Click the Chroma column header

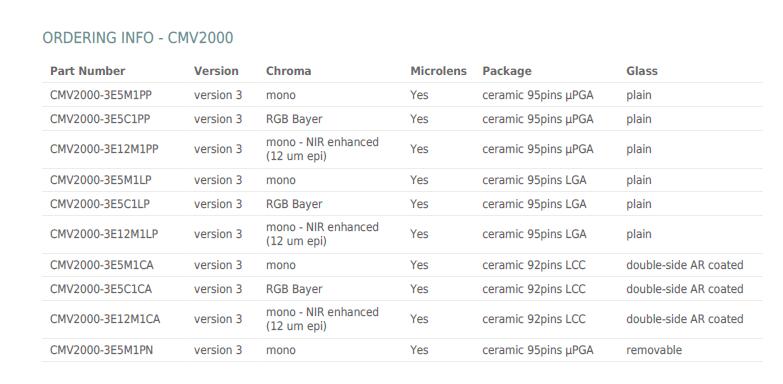click(x=288, y=71)
